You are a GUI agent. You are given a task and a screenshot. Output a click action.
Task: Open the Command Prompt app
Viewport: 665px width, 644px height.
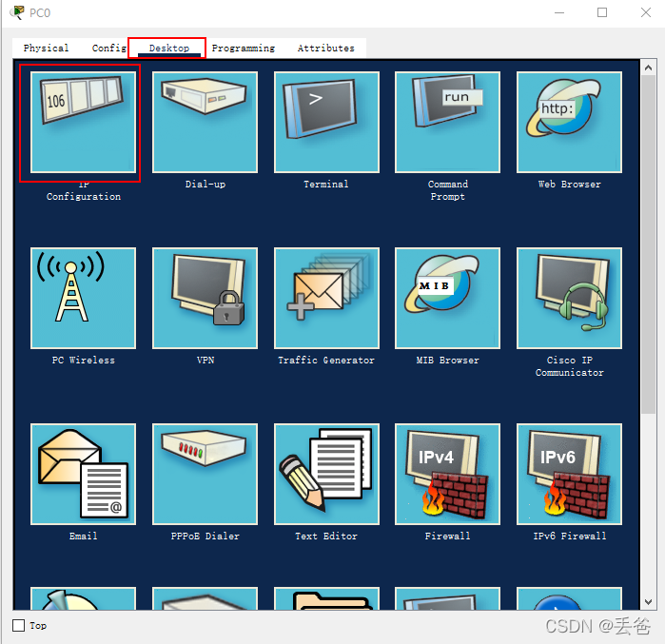[x=447, y=122]
